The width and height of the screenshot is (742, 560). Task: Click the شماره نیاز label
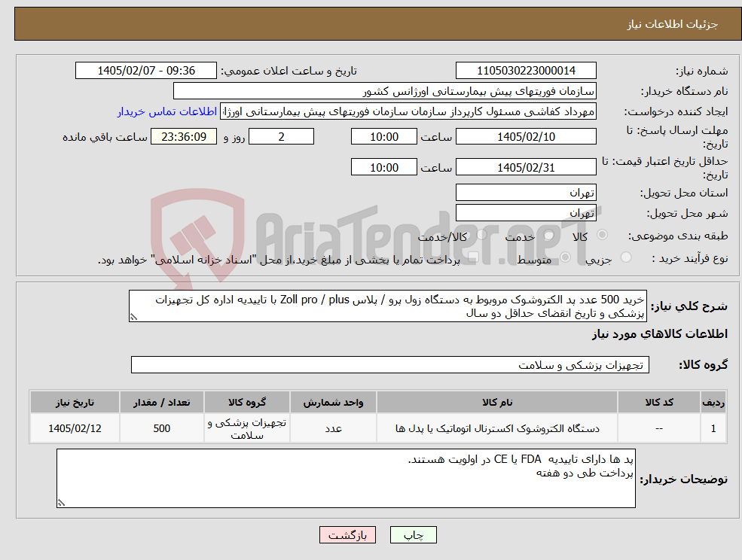[x=702, y=72]
